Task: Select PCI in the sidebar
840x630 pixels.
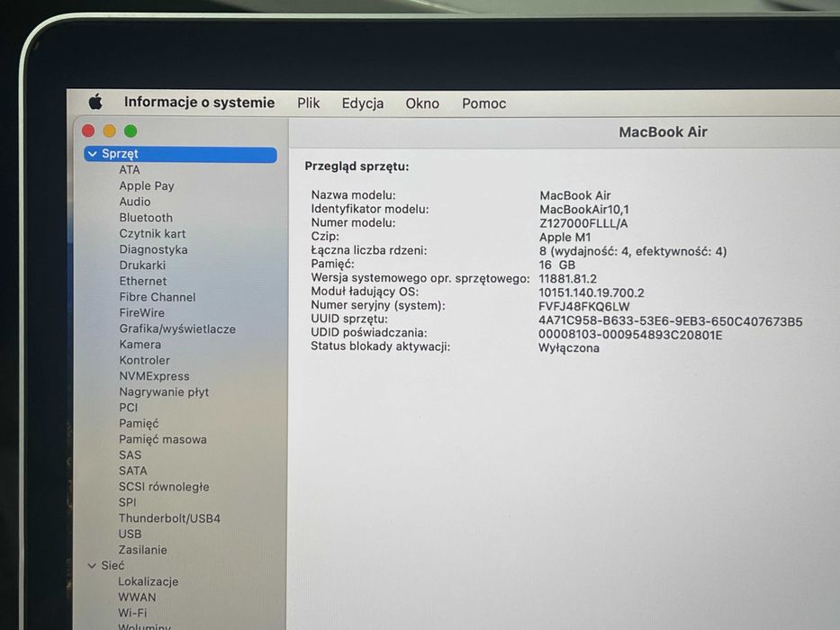Action: coord(129,408)
